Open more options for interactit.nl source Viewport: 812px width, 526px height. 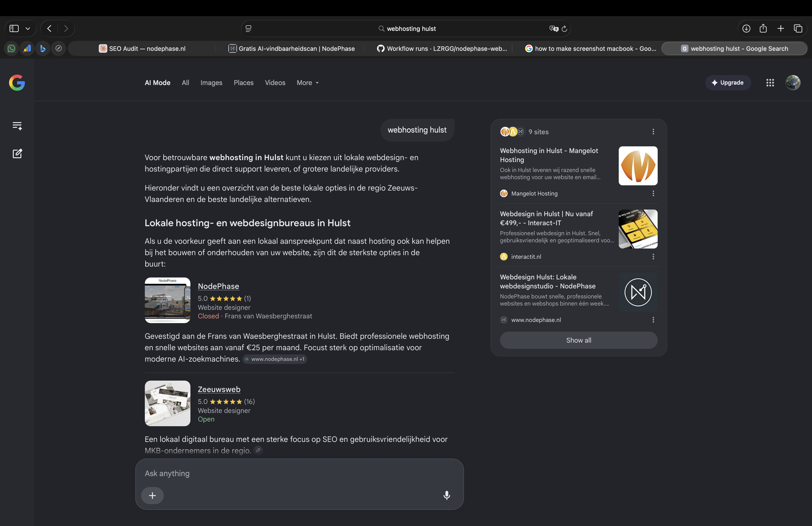pos(653,257)
